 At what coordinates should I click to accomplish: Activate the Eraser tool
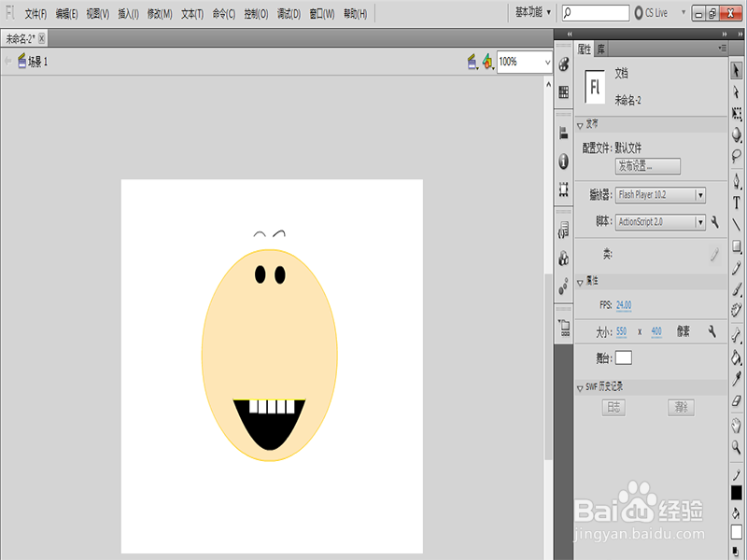tap(737, 400)
